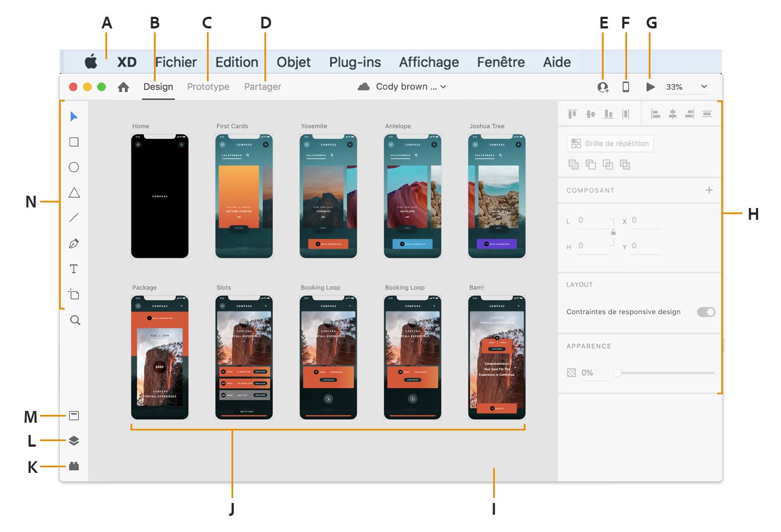The height and width of the screenshot is (532, 781).
Task: Select the Ellipse tool
Action: [74, 167]
